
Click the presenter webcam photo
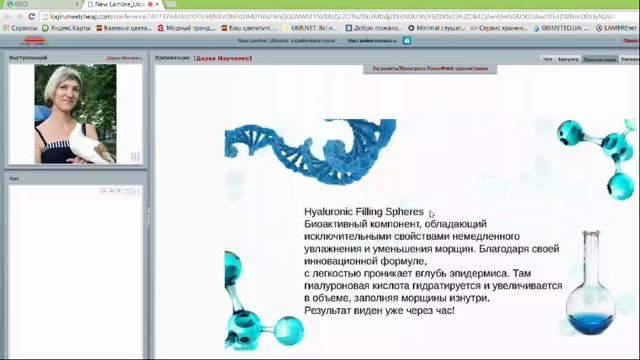(x=75, y=114)
